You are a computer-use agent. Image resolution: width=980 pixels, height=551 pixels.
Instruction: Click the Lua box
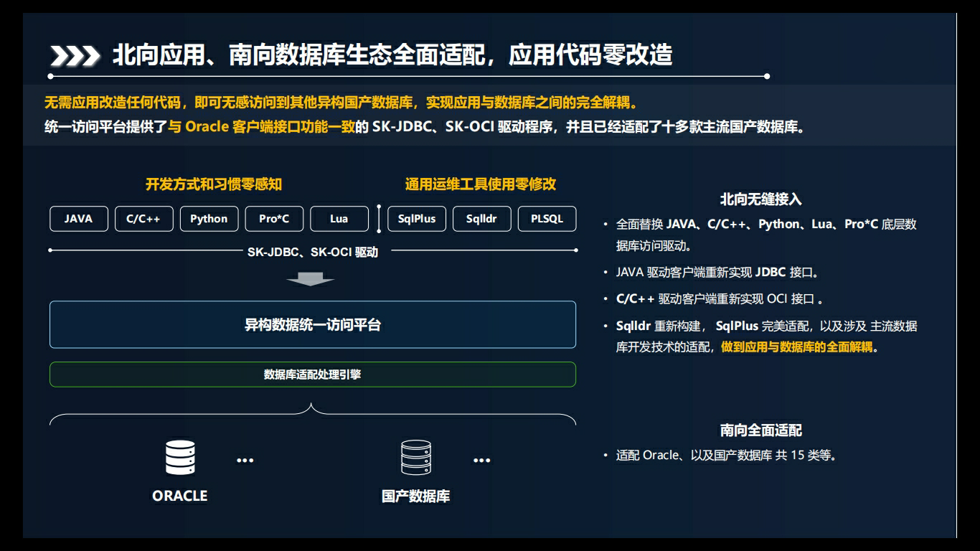(339, 219)
